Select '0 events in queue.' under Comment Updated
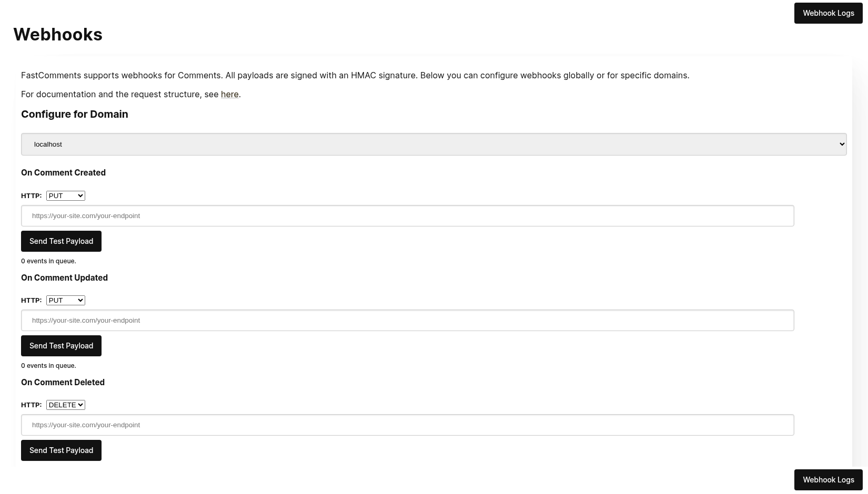This screenshot has width=868, height=494. (48, 366)
